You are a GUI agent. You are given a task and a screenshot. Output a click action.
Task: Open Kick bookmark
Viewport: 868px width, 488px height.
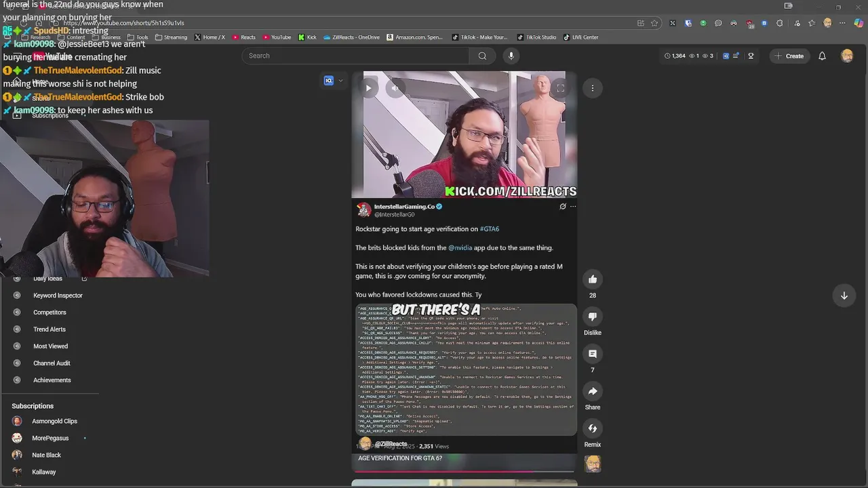click(x=307, y=37)
